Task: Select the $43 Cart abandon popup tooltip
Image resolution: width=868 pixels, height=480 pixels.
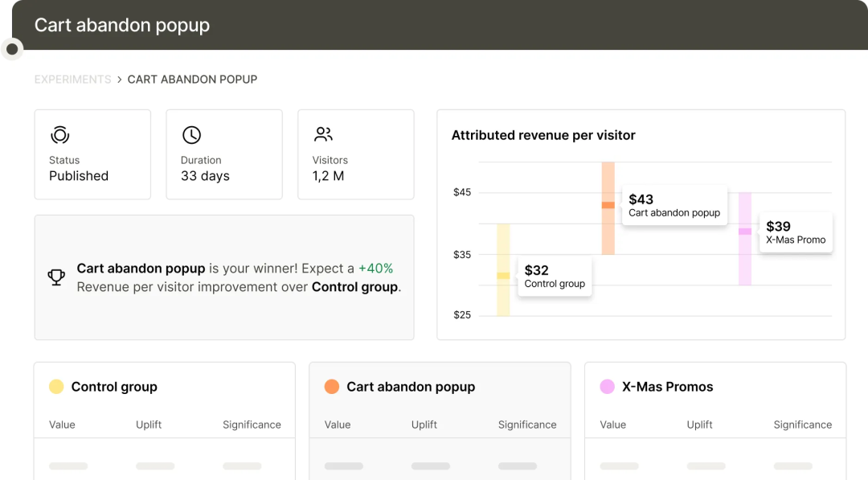Action: pyautogui.click(x=674, y=206)
